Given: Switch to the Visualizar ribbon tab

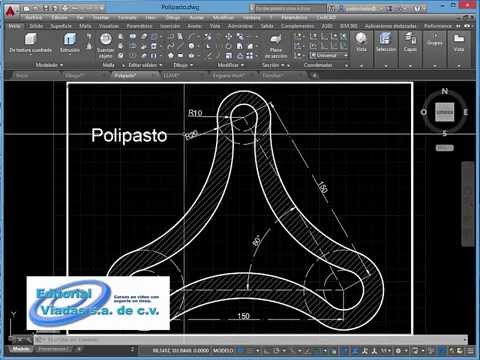Looking at the screenshot, I should pyautogui.click(x=109, y=26).
